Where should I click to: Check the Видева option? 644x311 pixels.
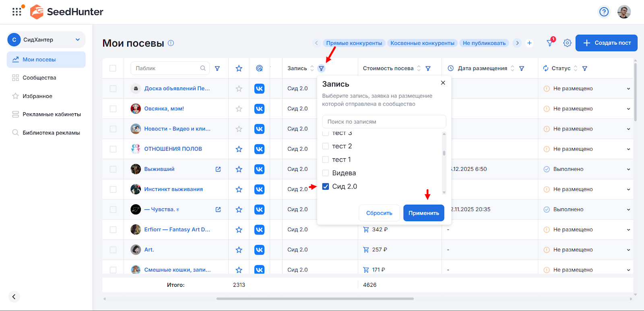[326, 173]
